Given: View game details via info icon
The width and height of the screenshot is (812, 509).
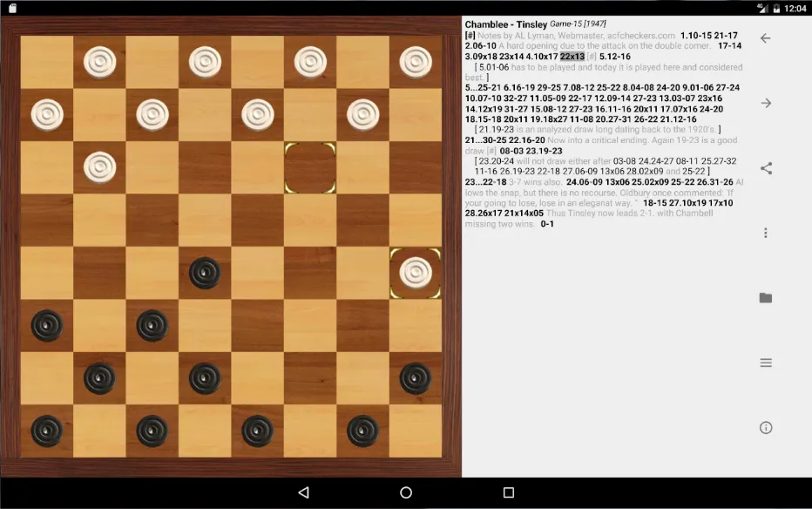Looking at the screenshot, I should 766,428.
